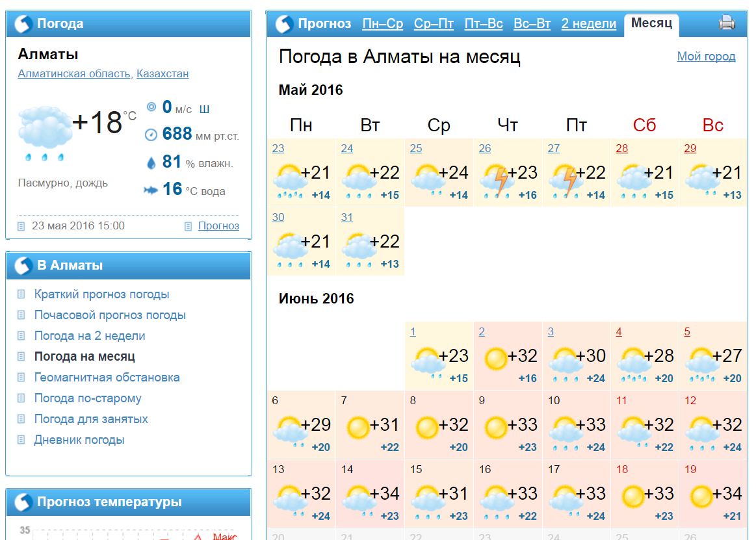This screenshot has height=540, width=756.
Task: Open the Алматинская область link
Action: [73, 73]
